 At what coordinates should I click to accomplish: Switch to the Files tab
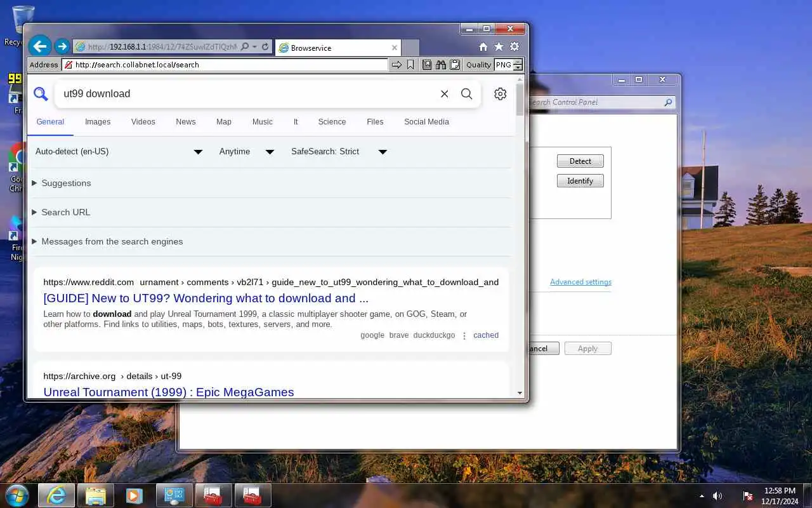(375, 122)
